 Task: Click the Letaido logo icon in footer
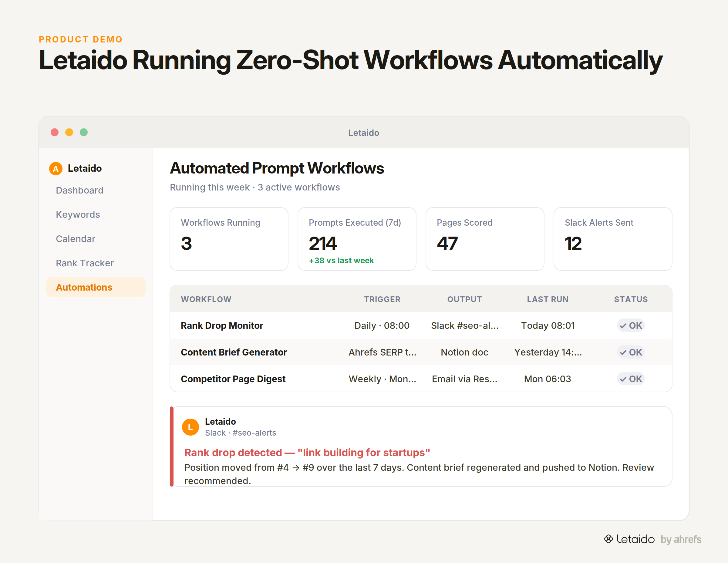[x=608, y=539]
